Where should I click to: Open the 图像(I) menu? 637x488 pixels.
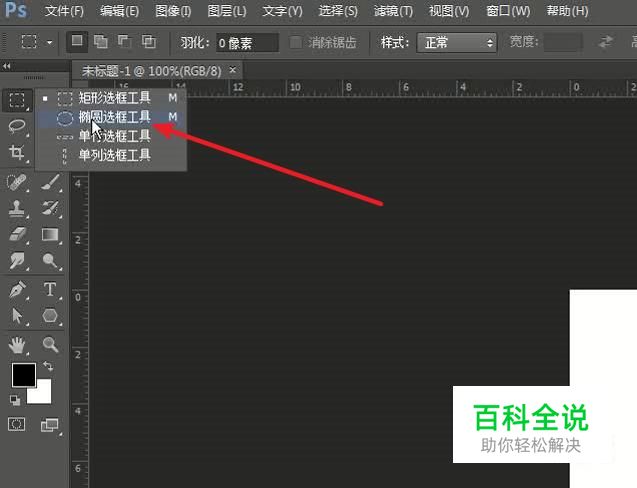(x=173, y=11)
